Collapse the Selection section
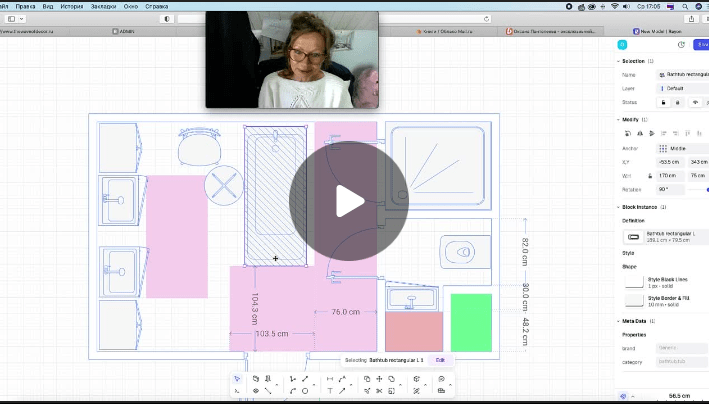709x405 pixels. [x=616, y=61]
